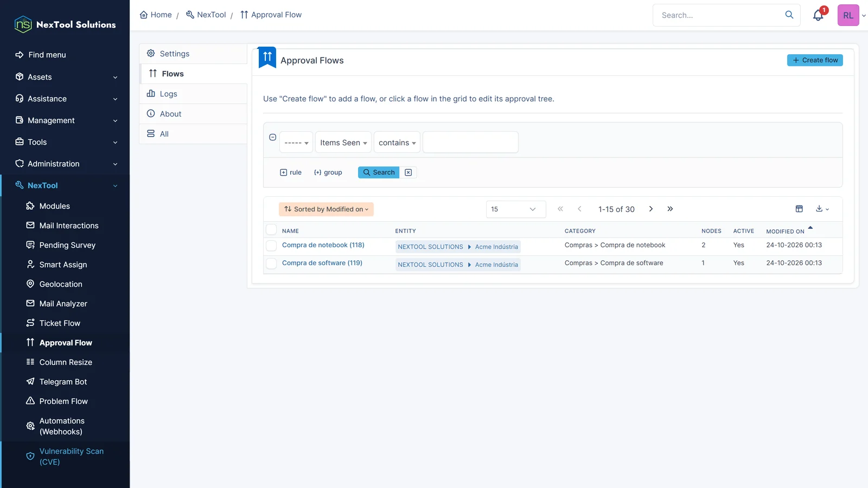Viewport: 868px width, 488px height.
Task: Click the NexTool Solutions logo
Action: pos(65,24)
